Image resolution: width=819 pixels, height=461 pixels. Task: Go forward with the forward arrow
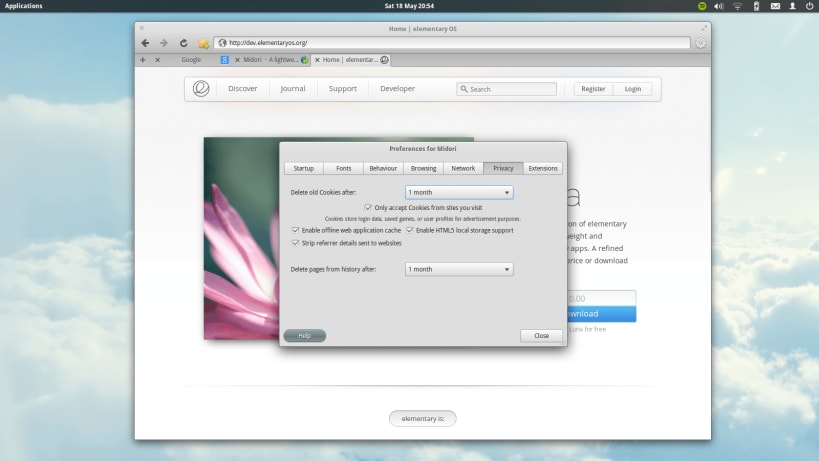pos(164,43)
